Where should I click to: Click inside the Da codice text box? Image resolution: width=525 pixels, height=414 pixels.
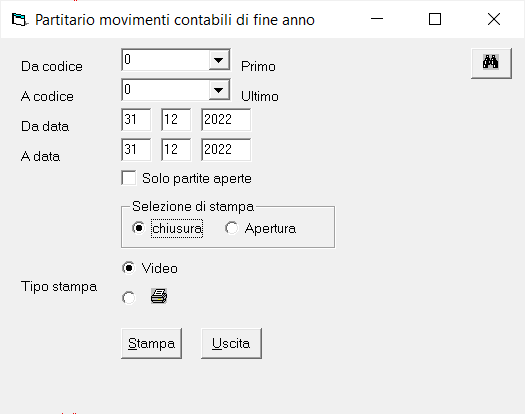pos(166,60)
